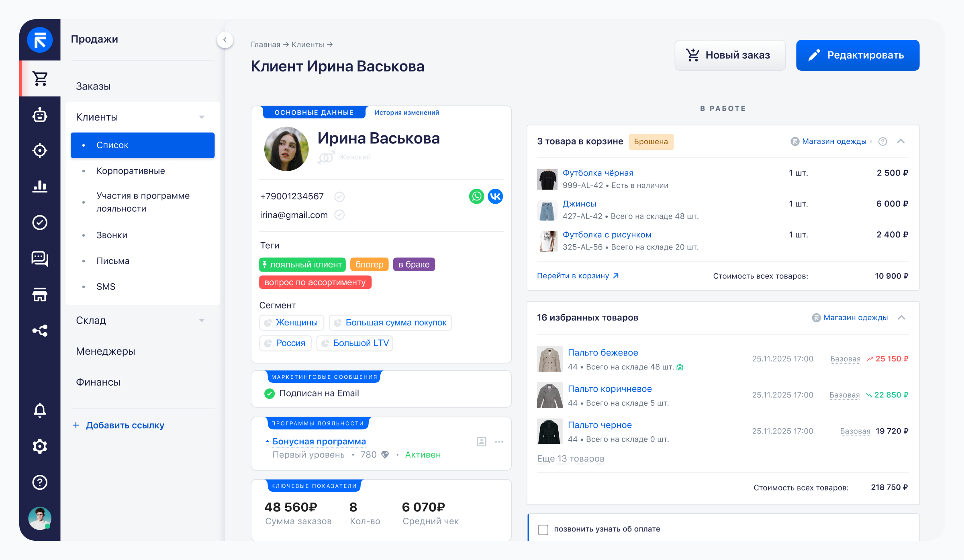Check the call about payment task checkbox
This screenshot has height=560, width=964.
(x=543, y=529)
